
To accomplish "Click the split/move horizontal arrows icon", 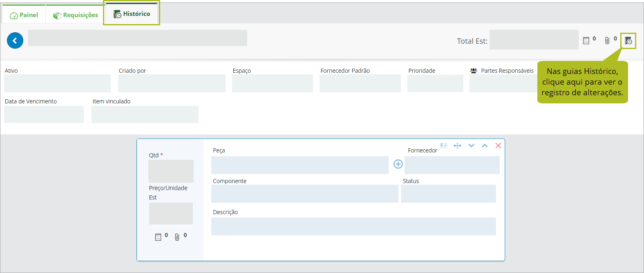I will pyautogui.click(x=458, y=145).
